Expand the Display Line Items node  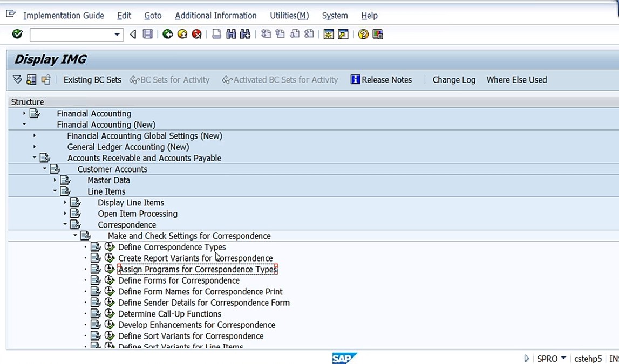point(65,202)
